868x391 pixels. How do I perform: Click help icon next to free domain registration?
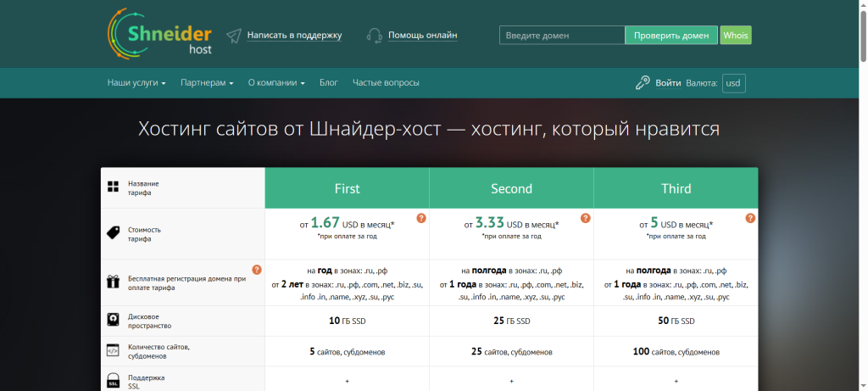click(256, 270)
